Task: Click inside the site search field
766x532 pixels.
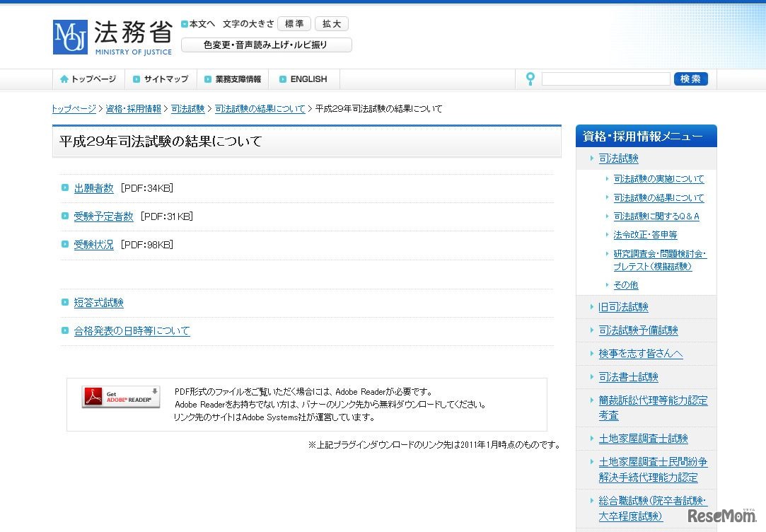Action: (606, 79)
